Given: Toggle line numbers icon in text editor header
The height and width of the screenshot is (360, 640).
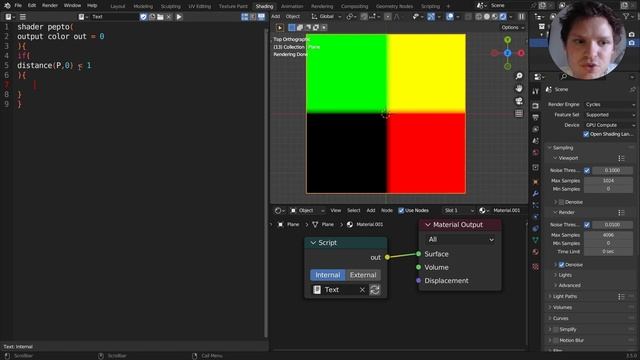Looking at the screenshot, I should pos(244,17).
